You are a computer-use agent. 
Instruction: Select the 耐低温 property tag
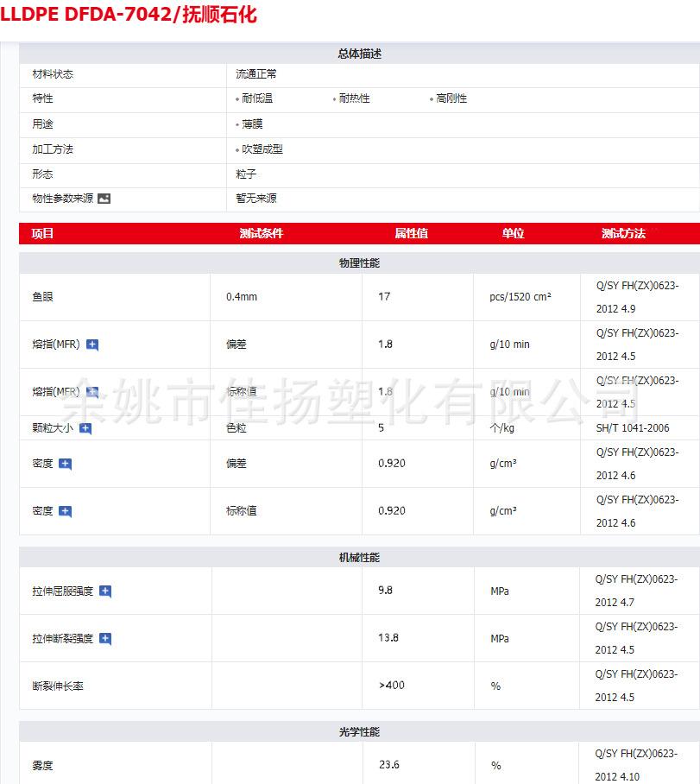(x=257, y=98)
